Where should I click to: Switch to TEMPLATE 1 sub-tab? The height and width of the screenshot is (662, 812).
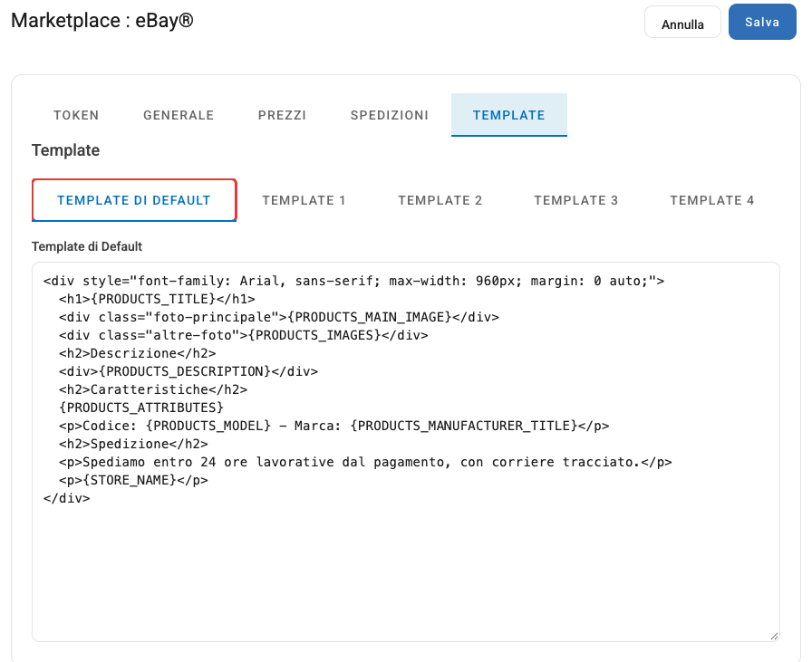point(304,200)
